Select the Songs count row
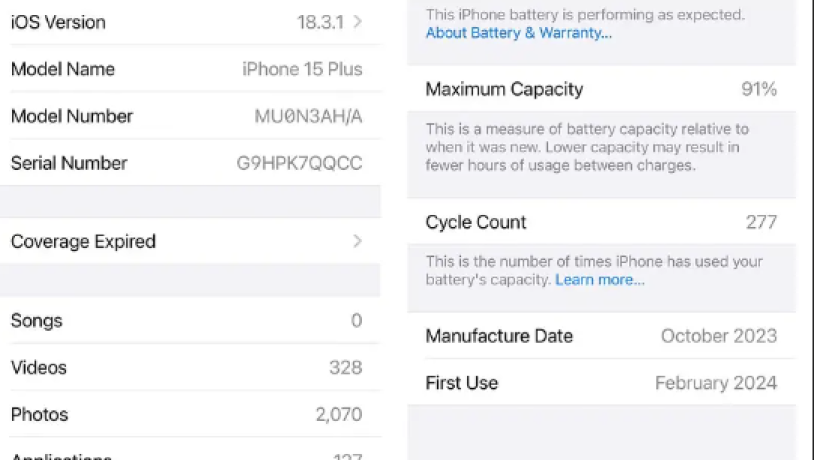814x460 pixels. [x=190, y=320]
